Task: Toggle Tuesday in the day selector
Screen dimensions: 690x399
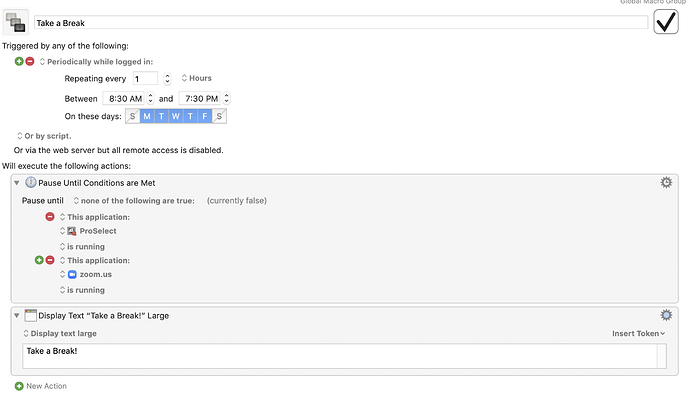Action: pyautogui.click(x=161, y=117)
